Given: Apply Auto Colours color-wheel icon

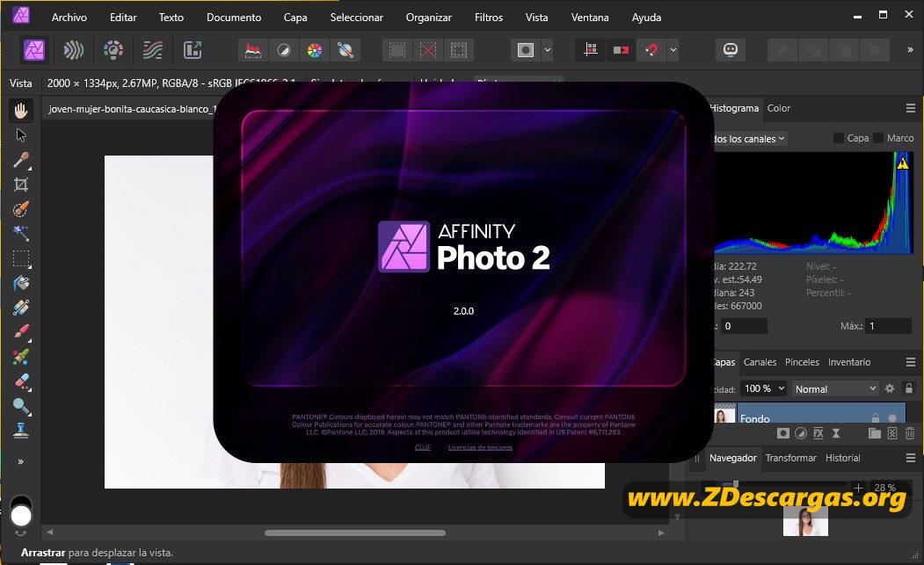Looking at the screenshot, I should tap(315, 51).
